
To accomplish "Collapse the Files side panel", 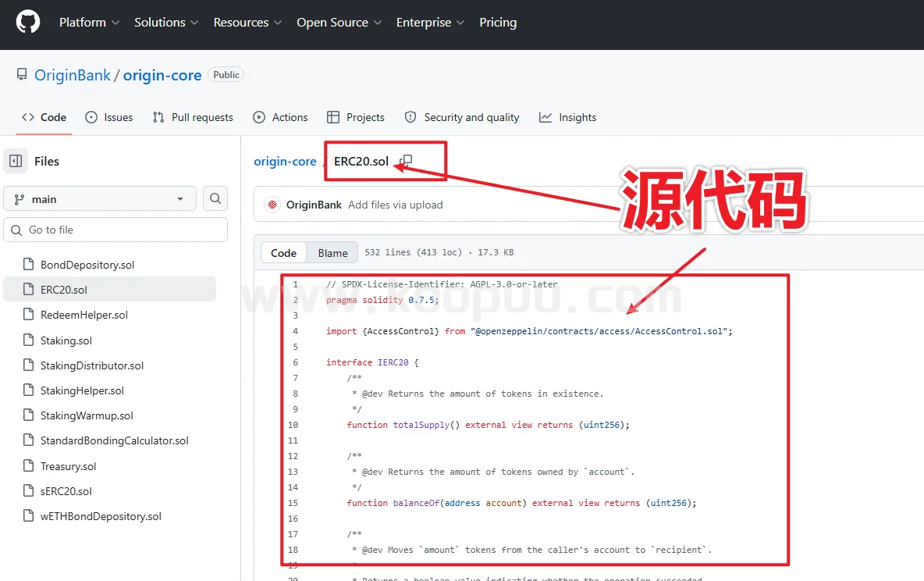I will [x=16, y=161].
